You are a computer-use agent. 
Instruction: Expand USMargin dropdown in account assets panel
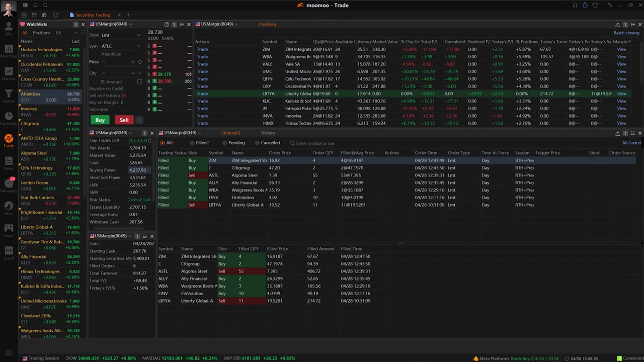click(x=130, y=133)
